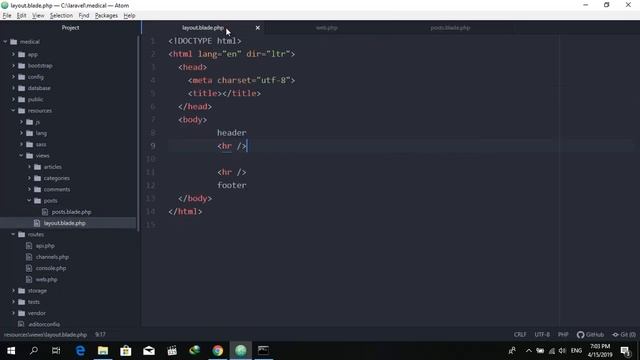Open console.php in the routes folder

51,268
